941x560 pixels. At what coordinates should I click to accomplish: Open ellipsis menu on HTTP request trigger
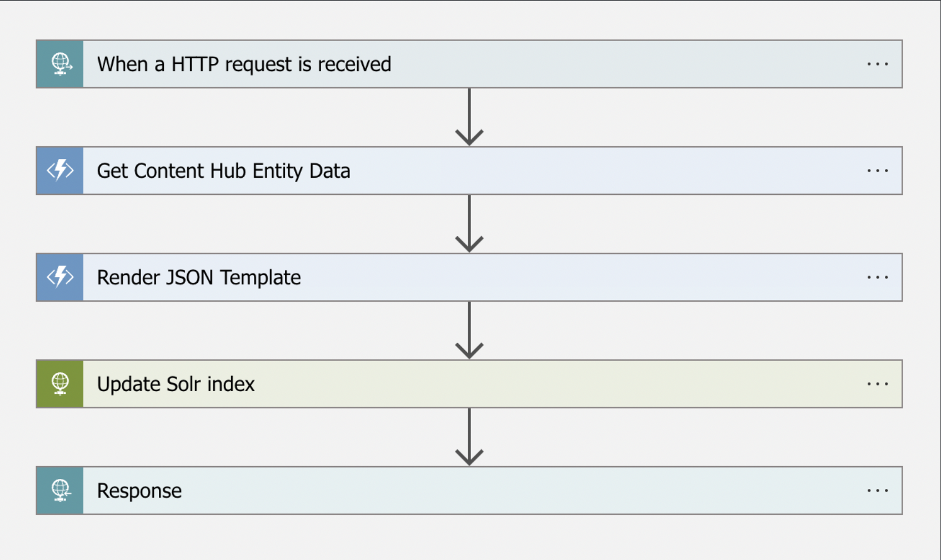click(x=877, y=64)
